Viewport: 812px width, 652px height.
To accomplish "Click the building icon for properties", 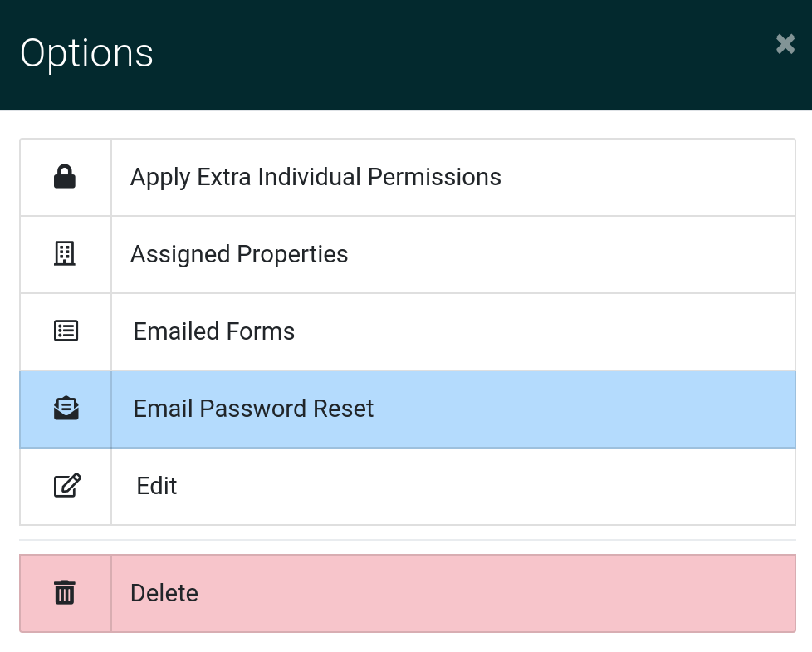I will click(65, 254).
